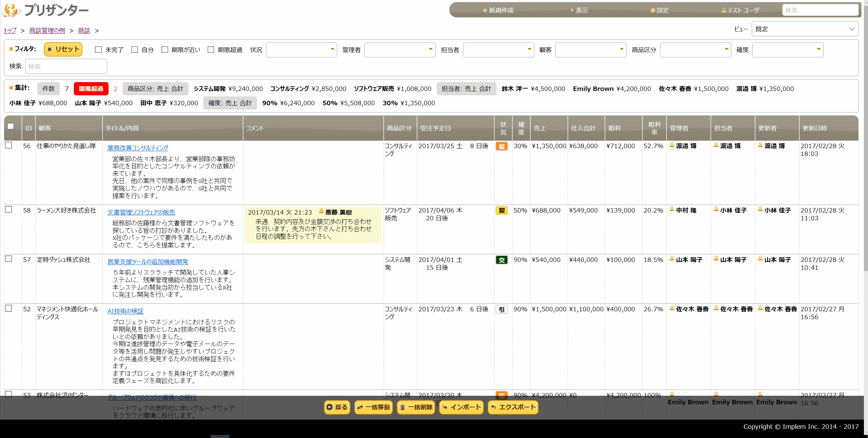Open the 管理者 filter dropdown
868x438 pixels.
point(400,50)
